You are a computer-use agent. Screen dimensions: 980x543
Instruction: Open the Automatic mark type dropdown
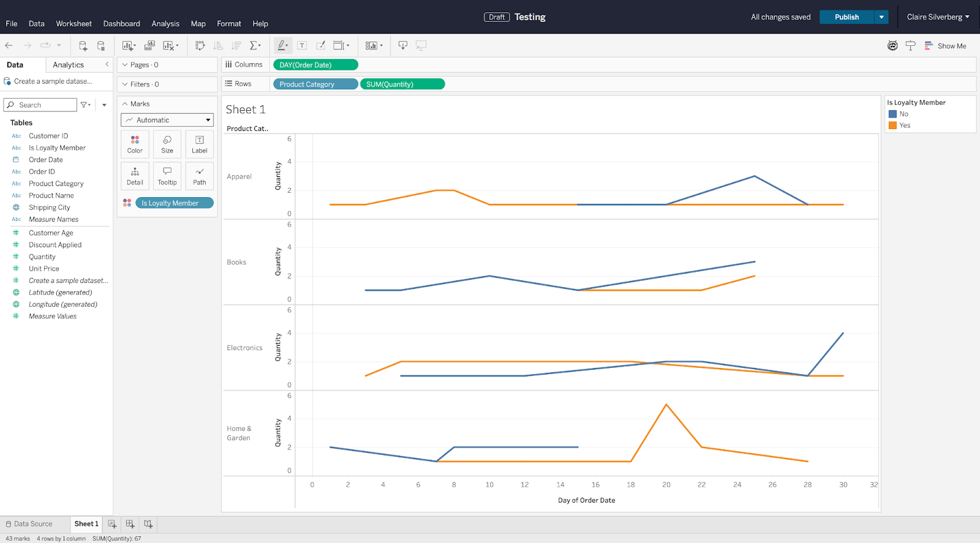click(167, 120)
